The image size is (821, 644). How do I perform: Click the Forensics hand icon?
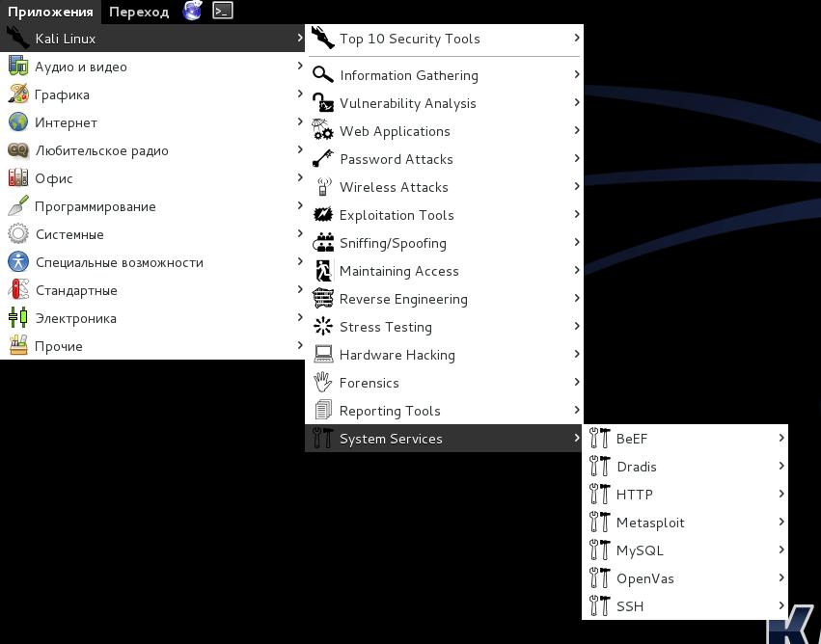pyautogui.click(x=323, y=382)
